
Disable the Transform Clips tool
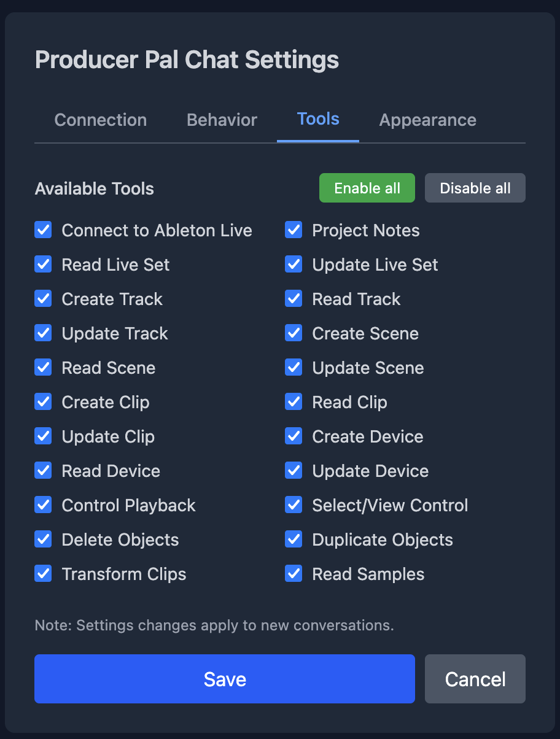coord(43,574)
